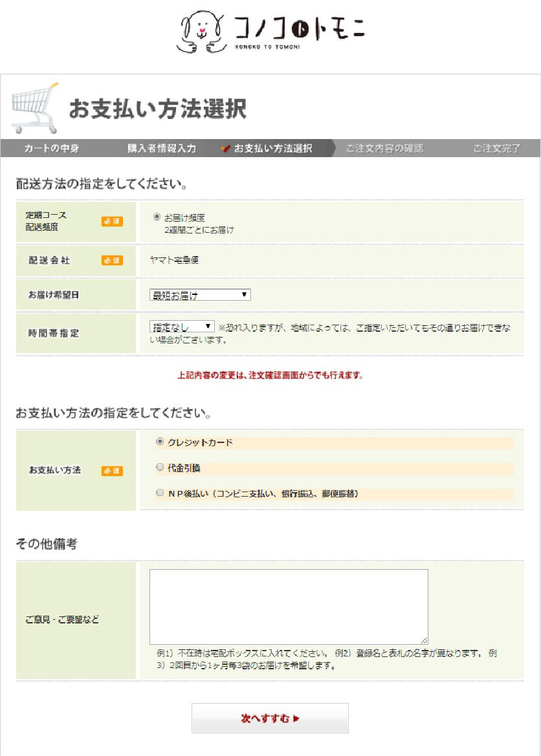Screen dimensions: 541x756
Task: Choose クレジットカード payment option
Action: click(x=160, y=442)
